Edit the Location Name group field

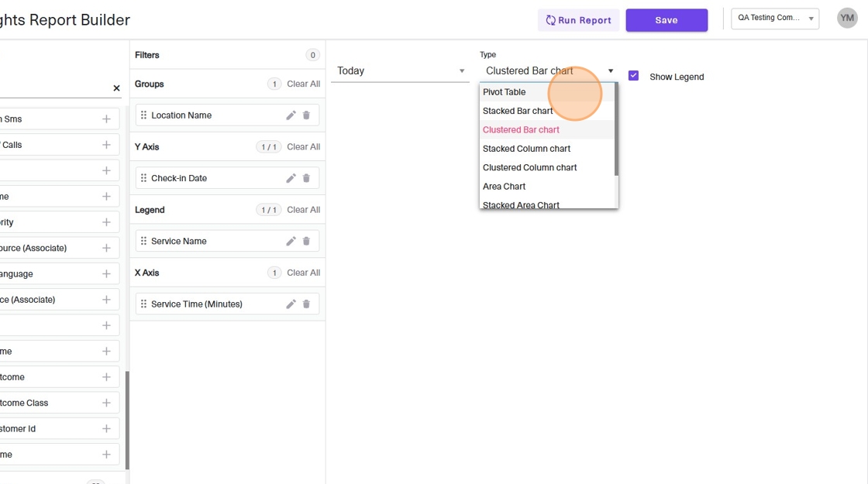point(291,115)
